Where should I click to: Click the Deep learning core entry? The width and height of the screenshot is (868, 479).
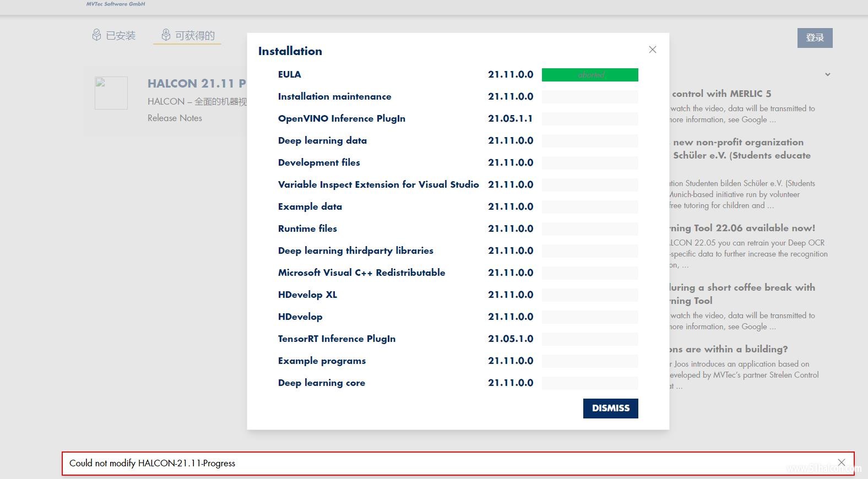[x=321, y=383]
